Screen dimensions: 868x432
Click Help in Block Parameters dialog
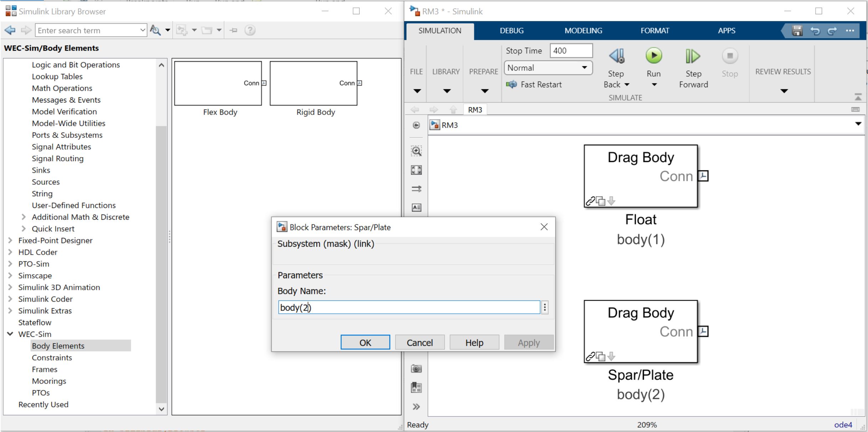474,343
